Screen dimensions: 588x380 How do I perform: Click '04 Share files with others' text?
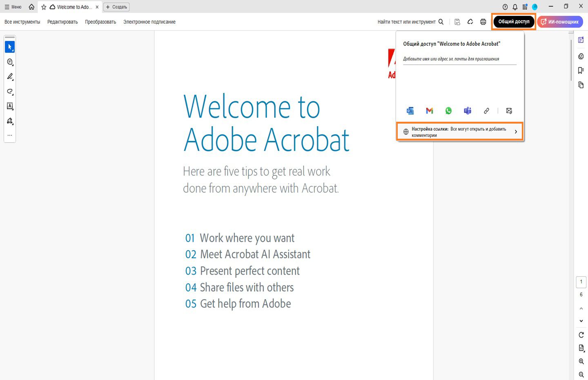239,287
